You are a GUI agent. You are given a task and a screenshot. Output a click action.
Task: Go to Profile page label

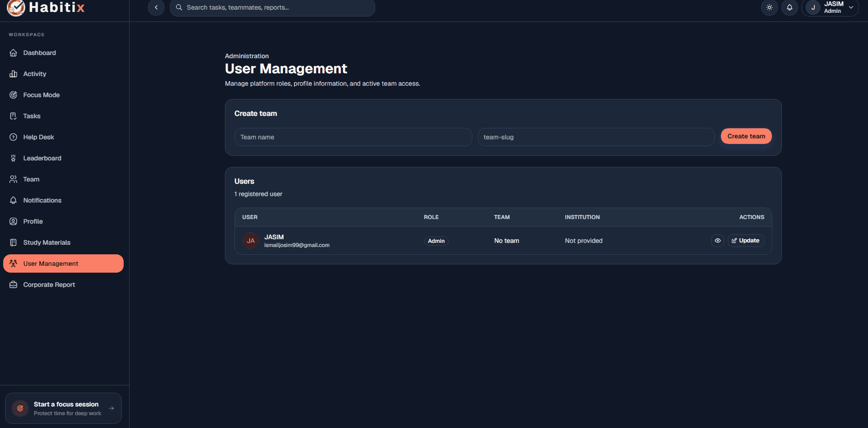33,221
